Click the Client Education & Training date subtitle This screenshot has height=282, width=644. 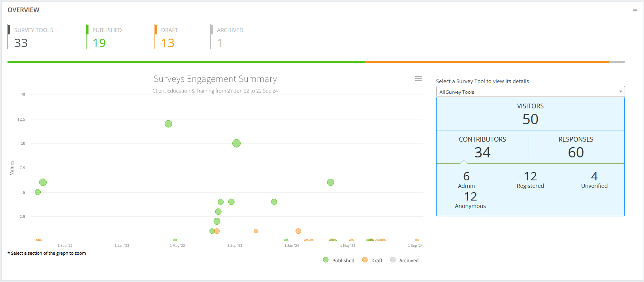point(215,91)
